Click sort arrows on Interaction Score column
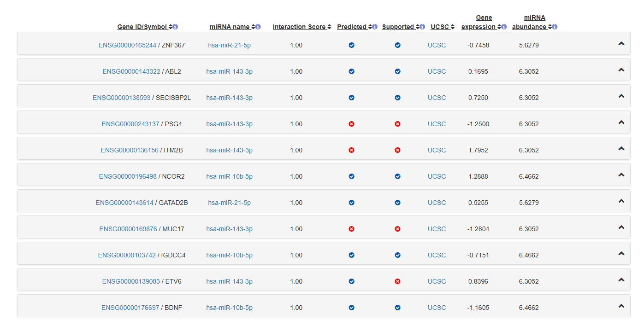This screenshot has width=644, height=320. point(329,27)
